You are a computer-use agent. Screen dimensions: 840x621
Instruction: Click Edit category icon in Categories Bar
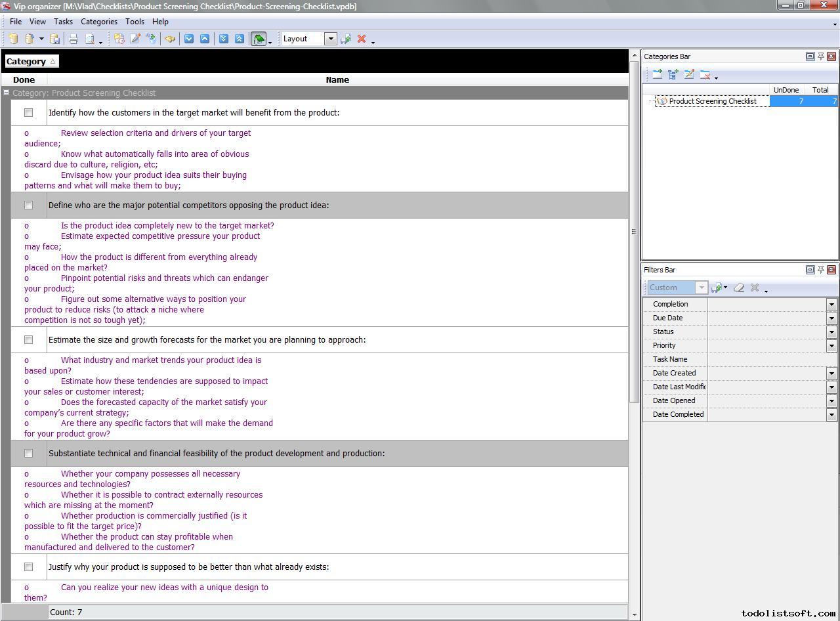coord(689,75)
